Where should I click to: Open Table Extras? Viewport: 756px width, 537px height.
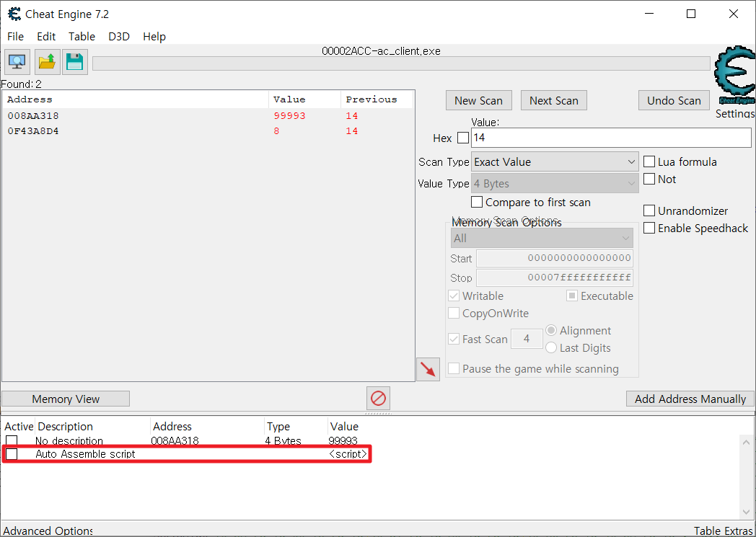(x=724, y=531)
